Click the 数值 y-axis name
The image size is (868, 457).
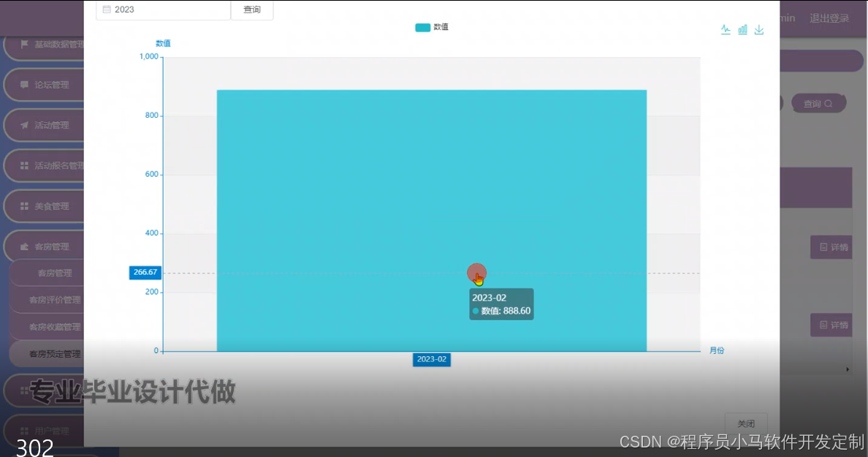point(163,43)
